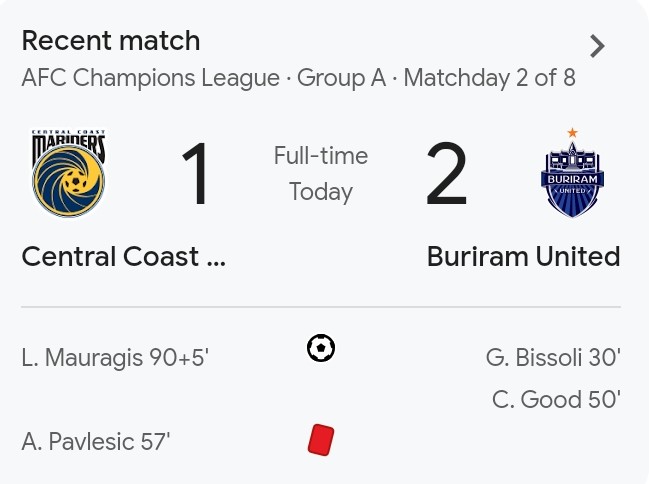Image resolution: width=649 pixels, height=484 pixels.
Task: Click the red card icon
Action: click(x=321, y=440)
